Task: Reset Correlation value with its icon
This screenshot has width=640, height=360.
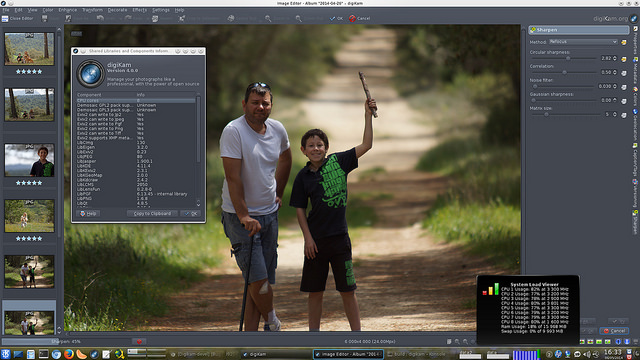Action: [x=624, y=73]
